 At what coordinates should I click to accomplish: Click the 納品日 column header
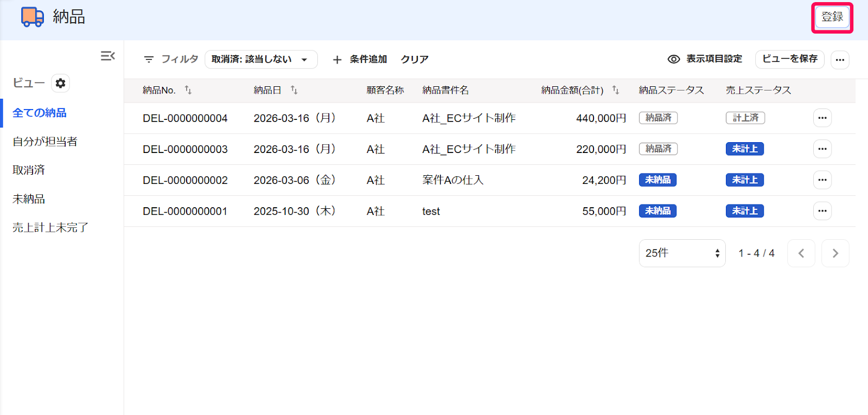(x=267, y=90)
